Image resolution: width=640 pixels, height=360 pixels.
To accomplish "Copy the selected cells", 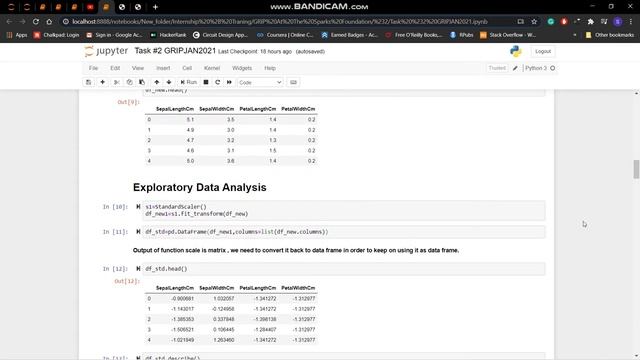I will [x=129, y=82].
